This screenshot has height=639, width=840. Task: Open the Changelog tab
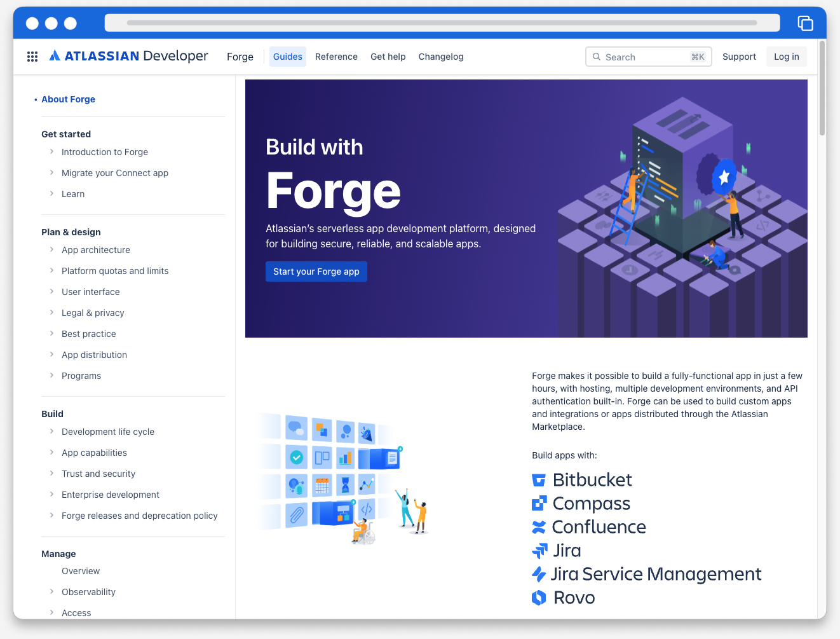pyautogui.click(x=441, y=57)
